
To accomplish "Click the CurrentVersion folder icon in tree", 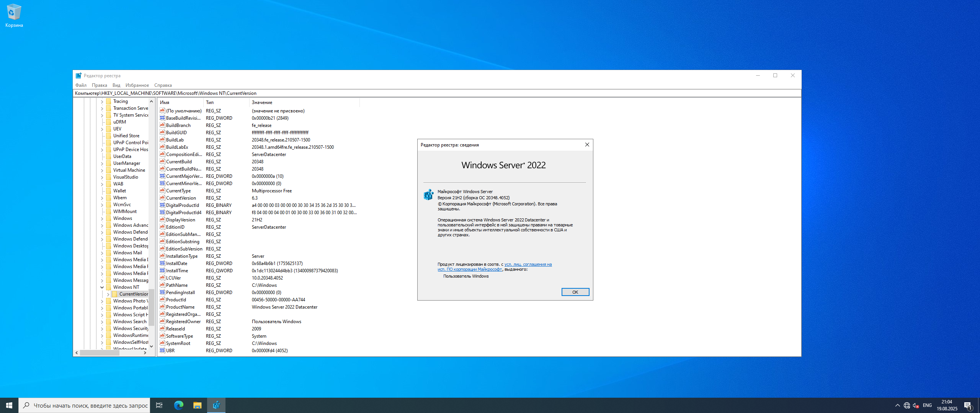I will 114,294.
